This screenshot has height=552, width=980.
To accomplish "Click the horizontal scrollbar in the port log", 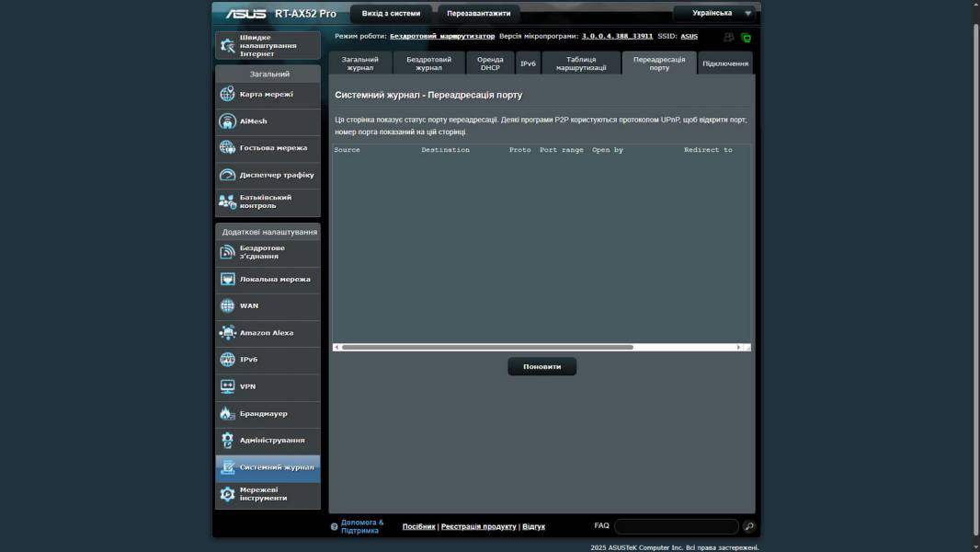I will click(487, 347).
